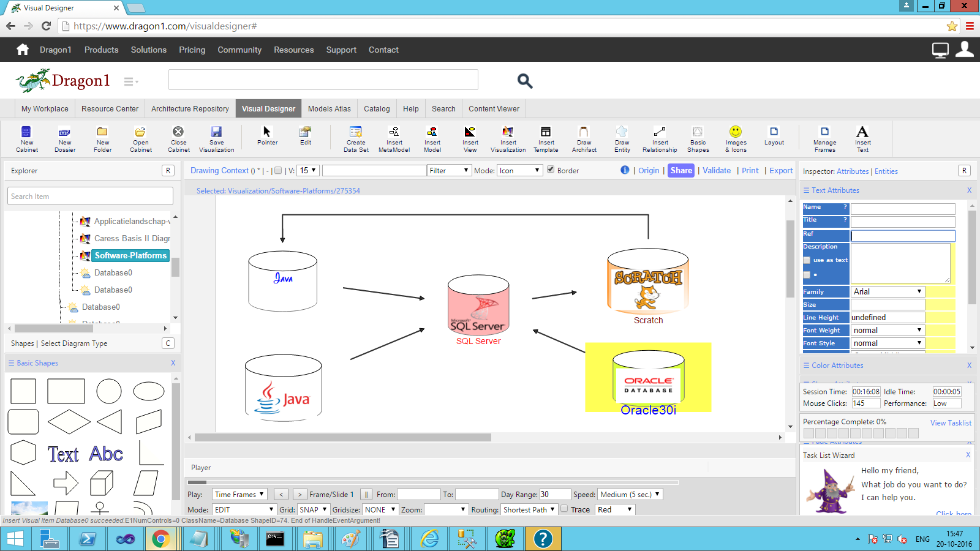
Task: Open the V: 15 dropdown
Action: (308, 170)
